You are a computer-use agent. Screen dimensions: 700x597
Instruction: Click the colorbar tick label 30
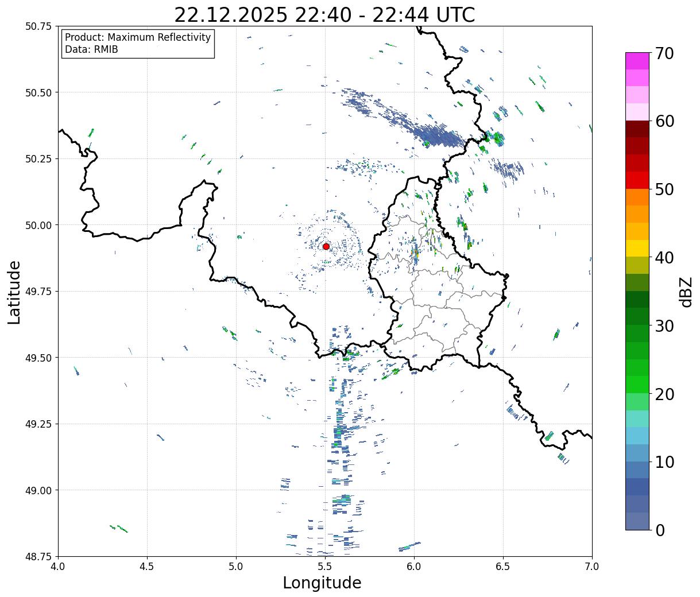point(664,325)
